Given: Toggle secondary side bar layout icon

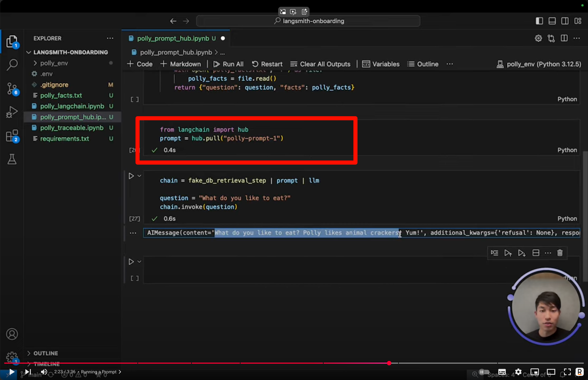Looking at the screenshot, I should coord(565,21).
